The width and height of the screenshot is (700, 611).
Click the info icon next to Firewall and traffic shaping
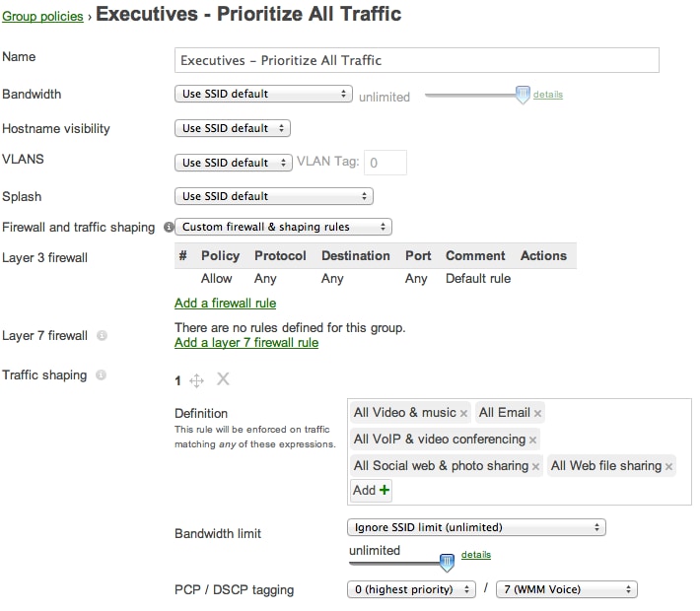169,228
